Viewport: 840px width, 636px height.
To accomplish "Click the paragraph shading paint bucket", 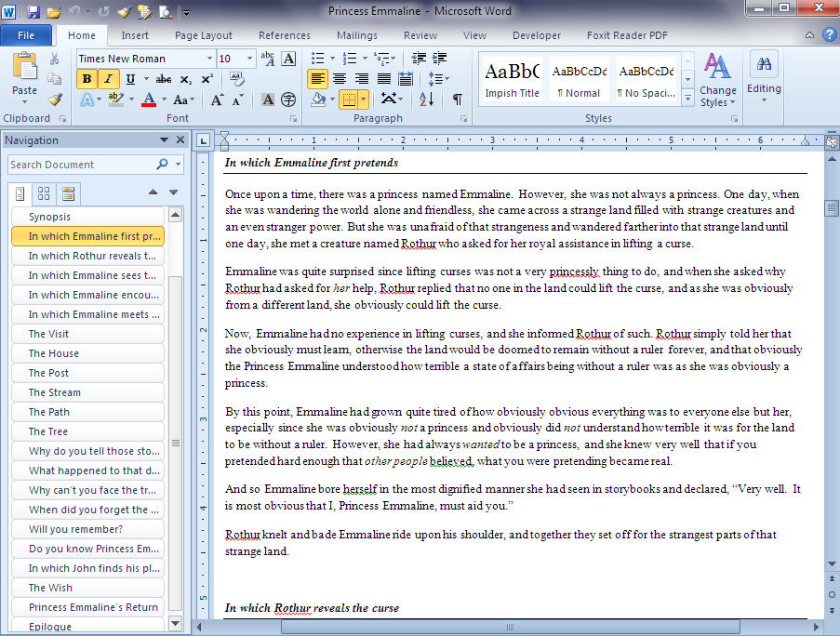I will coord(319,99).
